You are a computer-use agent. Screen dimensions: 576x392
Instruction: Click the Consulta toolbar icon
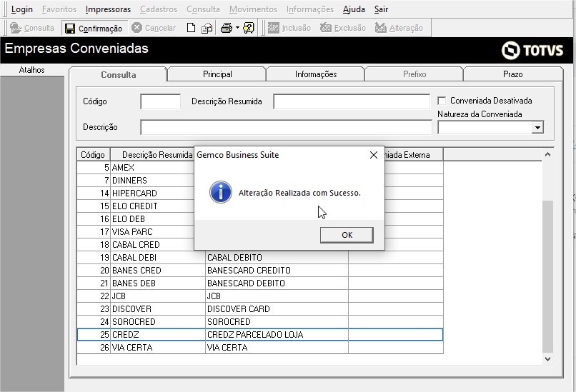tap(16, 28)
